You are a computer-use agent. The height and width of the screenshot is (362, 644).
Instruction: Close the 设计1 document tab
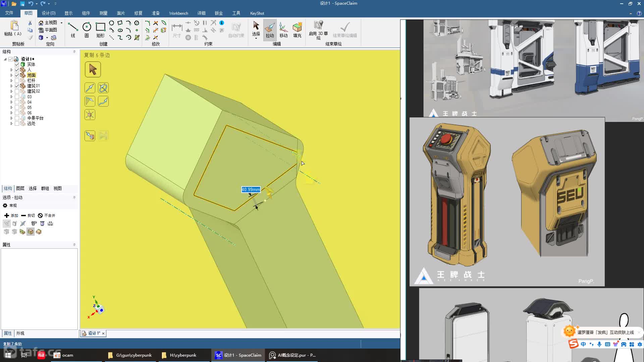click(x=103, y=333)
